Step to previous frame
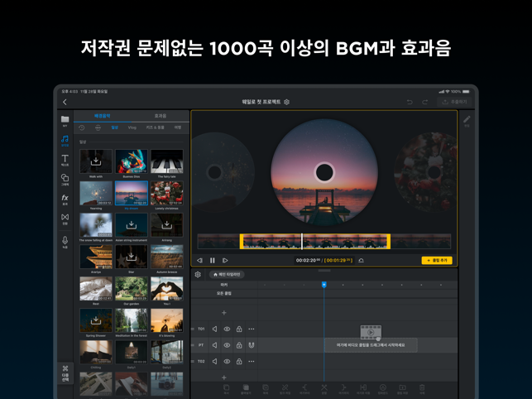This screenshot has height=399, width=532. pyautogui.click(x=199, y=261)
